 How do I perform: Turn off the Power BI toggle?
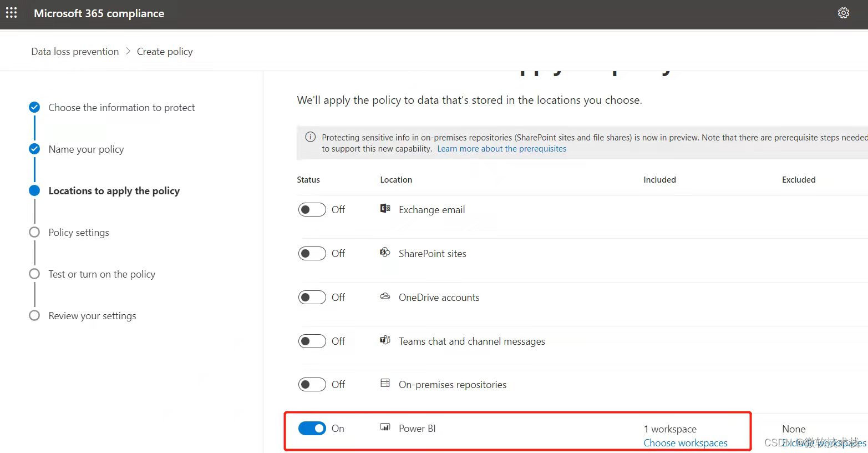(x=312, y=429)
